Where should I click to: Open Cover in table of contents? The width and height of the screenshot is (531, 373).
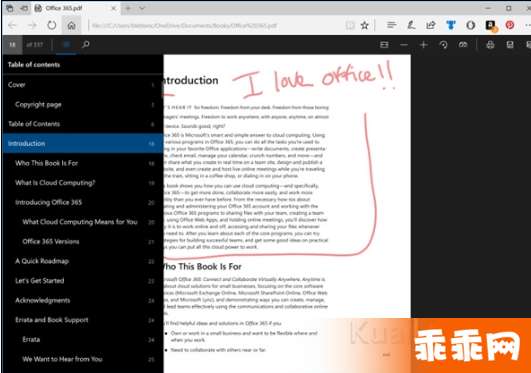[x=82, y=85]
